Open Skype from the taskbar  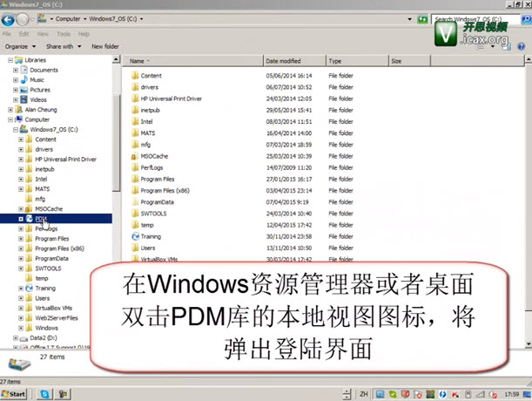click(44, 394)
